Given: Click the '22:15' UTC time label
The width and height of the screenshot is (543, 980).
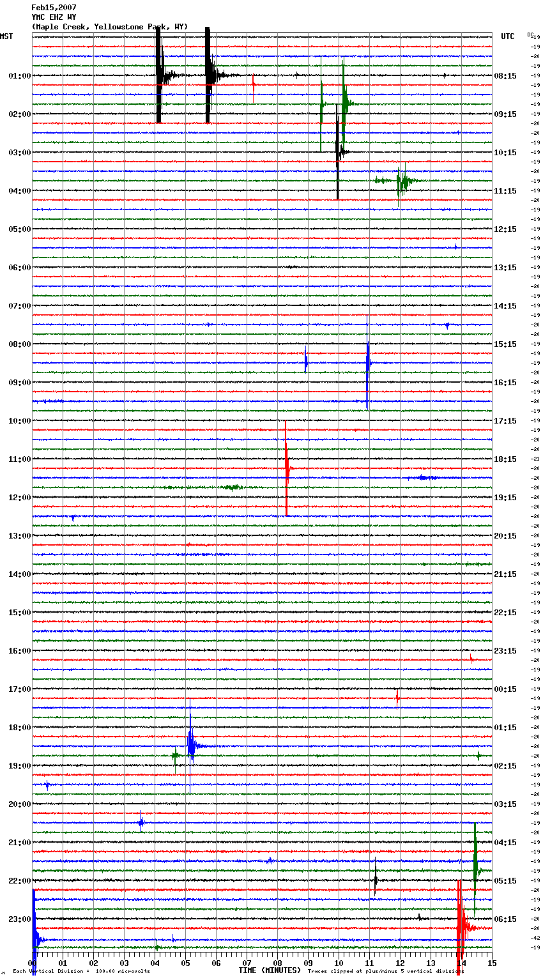Looking at the screenshot, I should [505, 613].
